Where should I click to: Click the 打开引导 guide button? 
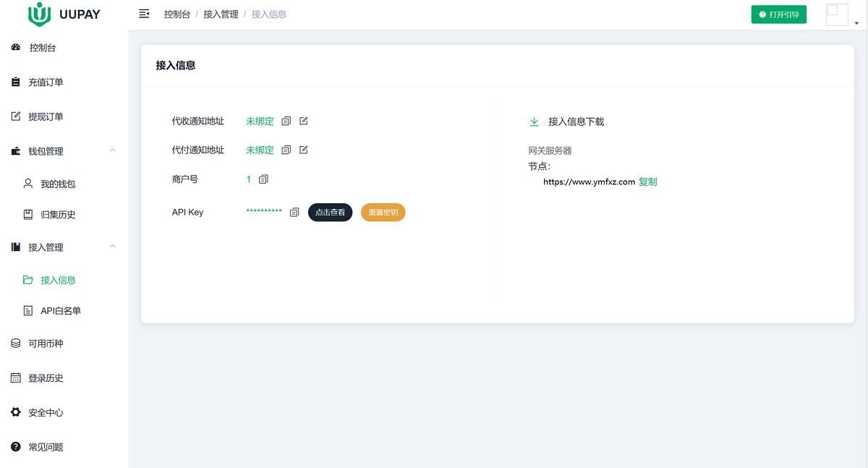(x=778, y=14)
